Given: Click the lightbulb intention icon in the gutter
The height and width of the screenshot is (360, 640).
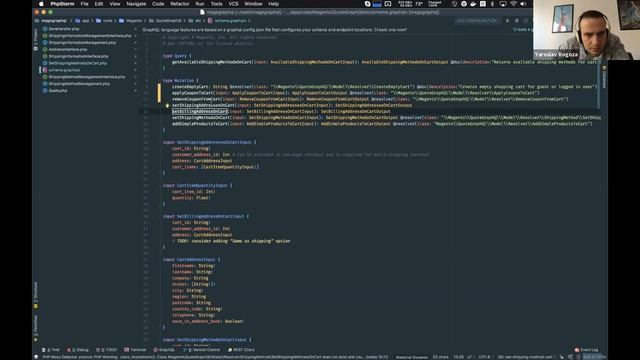Looking at the screenshot, I should click(167, 106).
